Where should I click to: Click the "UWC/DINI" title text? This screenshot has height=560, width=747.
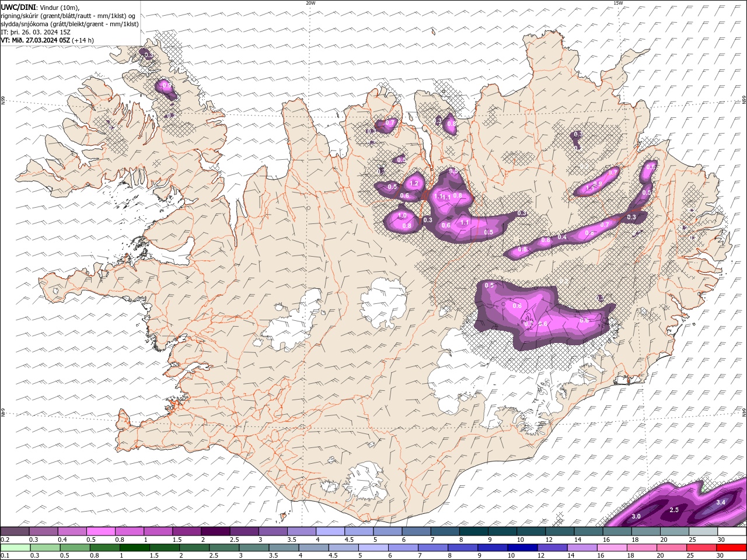tap(18, 7)
